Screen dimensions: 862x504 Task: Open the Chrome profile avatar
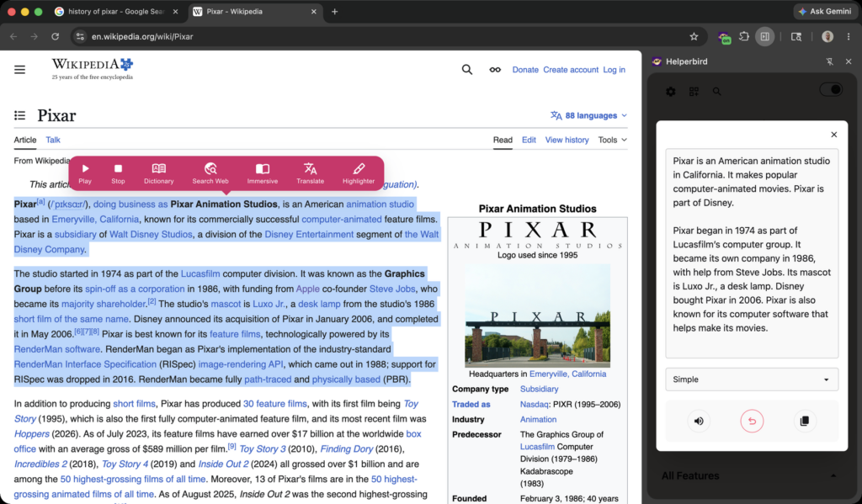tap(827, 37)
